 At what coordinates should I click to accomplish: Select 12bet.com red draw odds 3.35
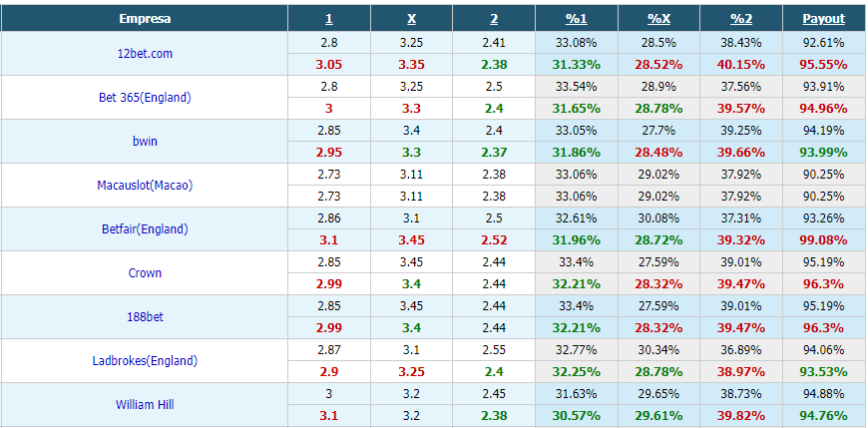point(411,64)
